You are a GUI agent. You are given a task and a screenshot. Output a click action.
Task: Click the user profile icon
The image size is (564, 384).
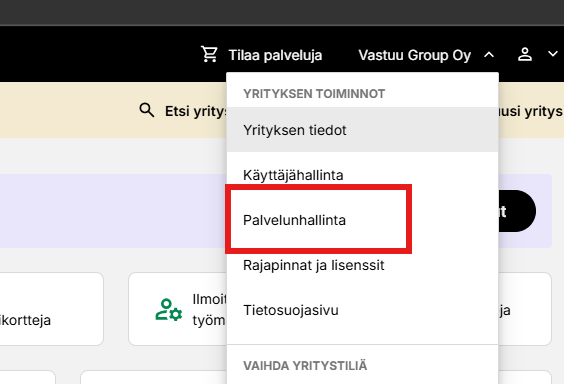[x=525, y=55]
